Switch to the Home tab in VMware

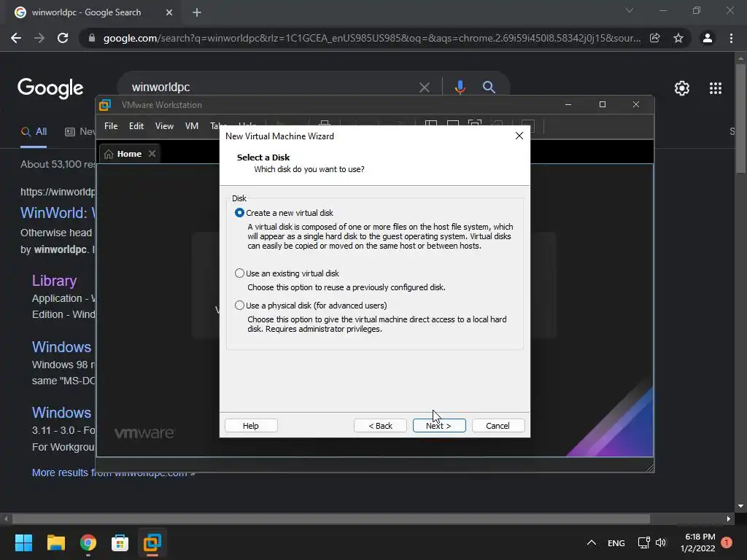click(129, 154)
